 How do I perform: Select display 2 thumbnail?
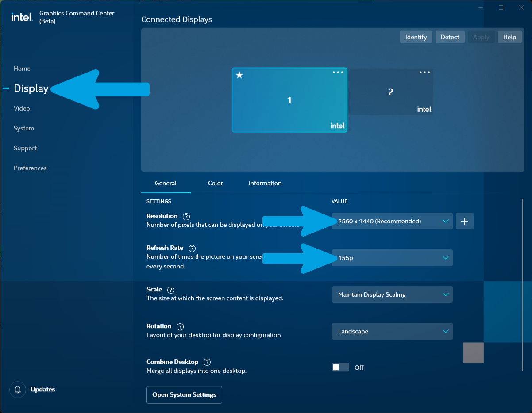coord(390,92)
